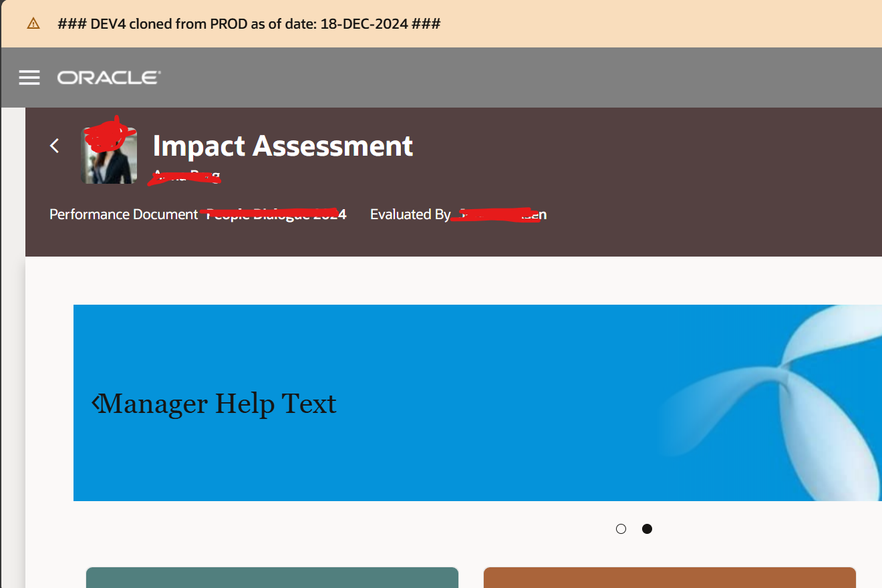
Task: Click the filled carousel position indicator
Action: coord(646,529)
